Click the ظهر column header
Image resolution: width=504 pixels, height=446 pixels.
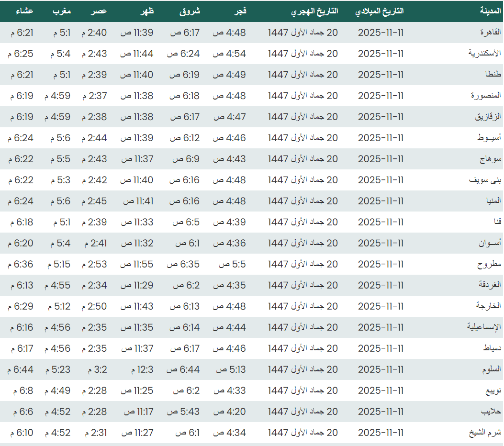[x=146, y=11]
